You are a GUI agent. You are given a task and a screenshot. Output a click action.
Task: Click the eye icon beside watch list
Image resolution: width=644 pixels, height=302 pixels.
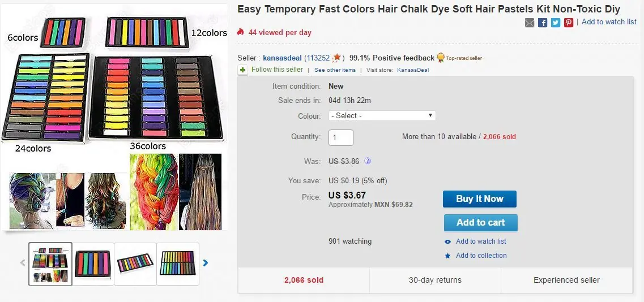coord(448,241)
